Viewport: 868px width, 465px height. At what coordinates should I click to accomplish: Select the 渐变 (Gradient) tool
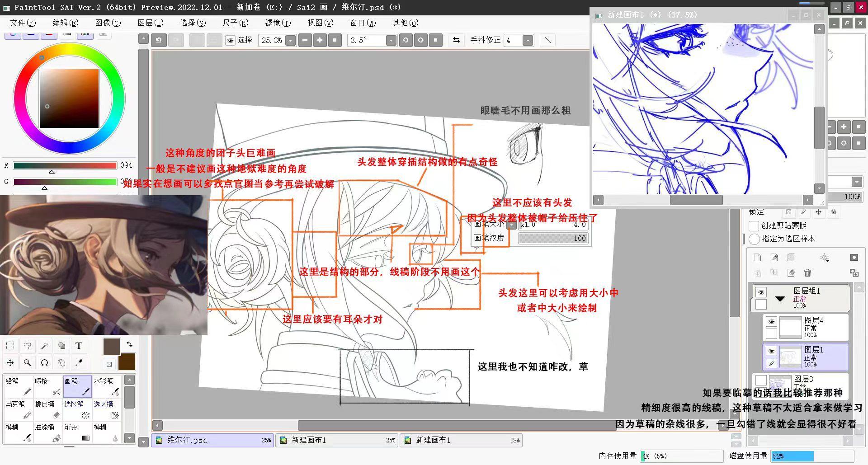coord(77,433)
